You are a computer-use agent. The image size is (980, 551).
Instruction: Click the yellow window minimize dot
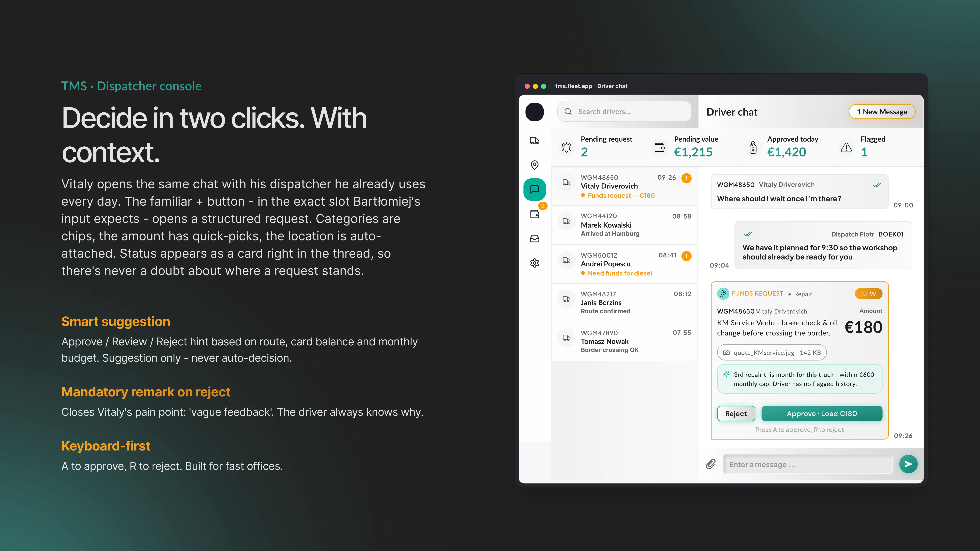point(535,86)
